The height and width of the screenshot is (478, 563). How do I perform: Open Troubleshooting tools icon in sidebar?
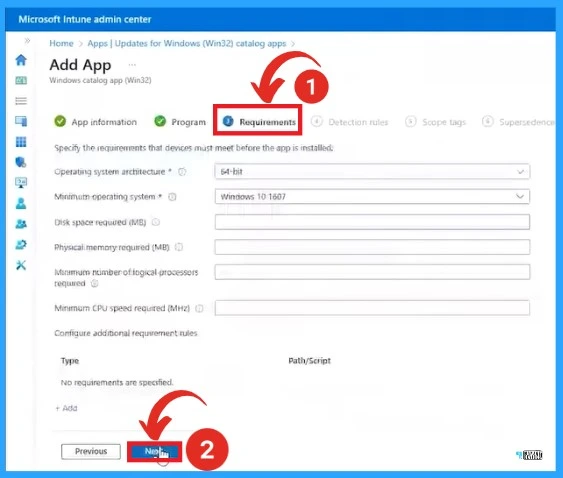tap(21, 265)
